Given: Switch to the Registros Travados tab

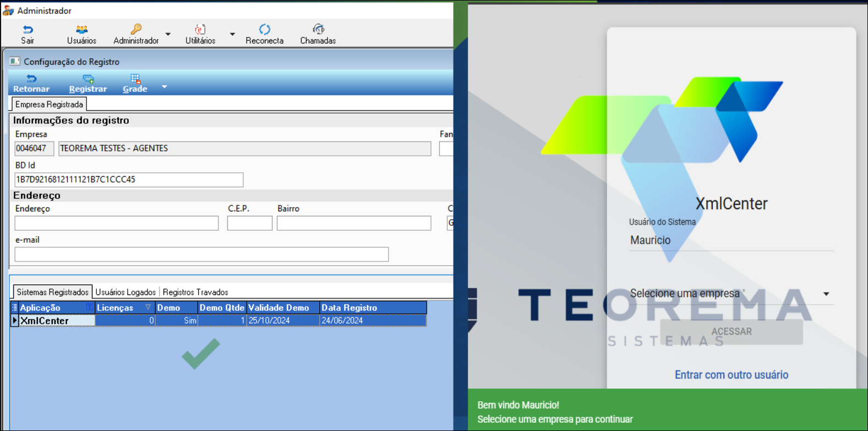Looking at the screenshot, I should [x=195, y=292].
